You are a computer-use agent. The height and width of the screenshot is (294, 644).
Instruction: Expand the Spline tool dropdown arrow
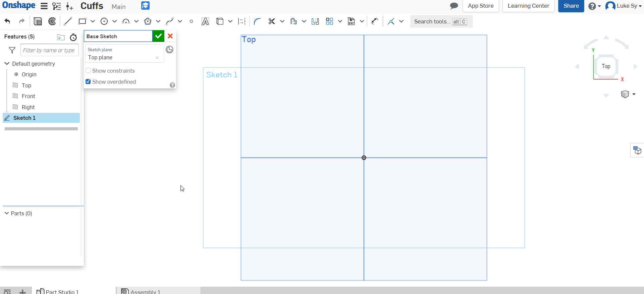click(x=180, y=21)
